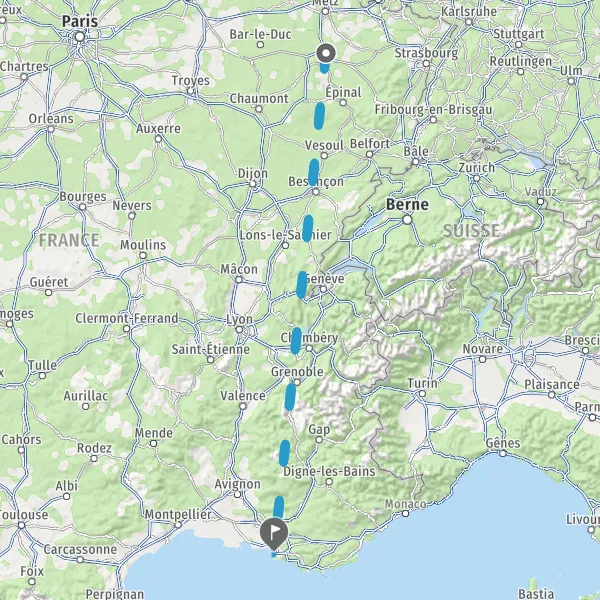Click the SUISSE country label

click(471, 231)
